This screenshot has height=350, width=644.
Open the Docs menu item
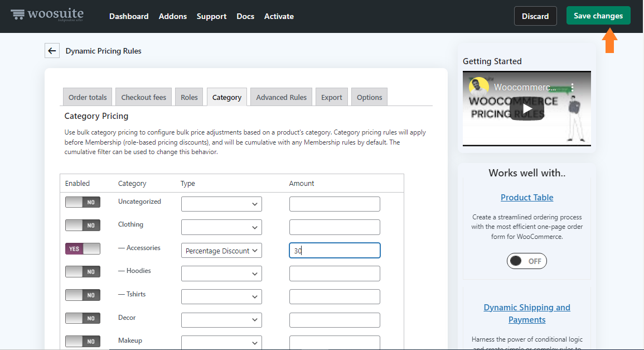[245, 16]
